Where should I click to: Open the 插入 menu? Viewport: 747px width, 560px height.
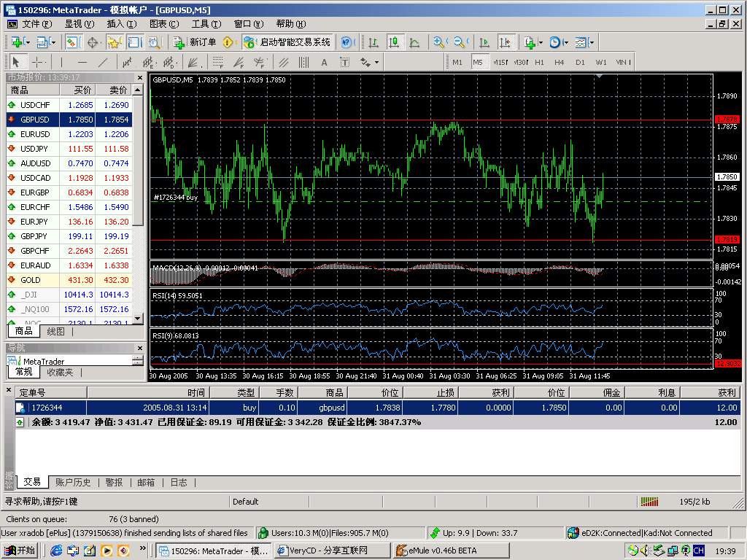pos(122,24)
